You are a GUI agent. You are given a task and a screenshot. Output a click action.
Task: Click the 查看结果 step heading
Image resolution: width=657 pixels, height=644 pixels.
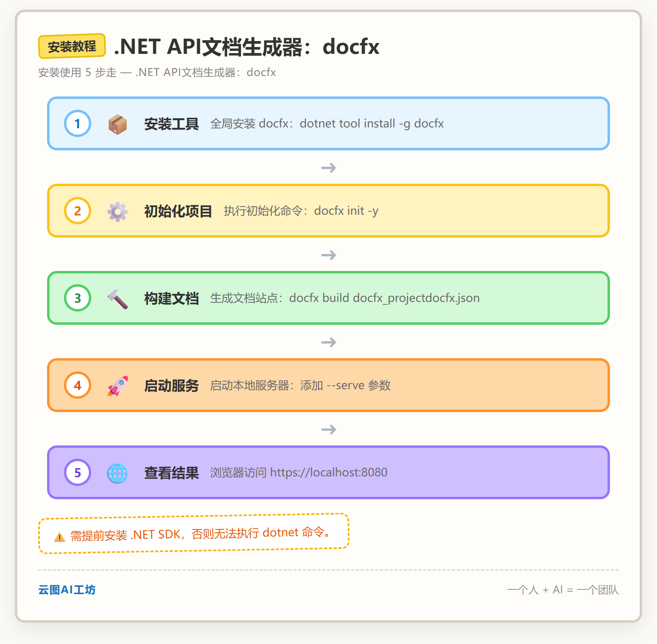point(172,473)
